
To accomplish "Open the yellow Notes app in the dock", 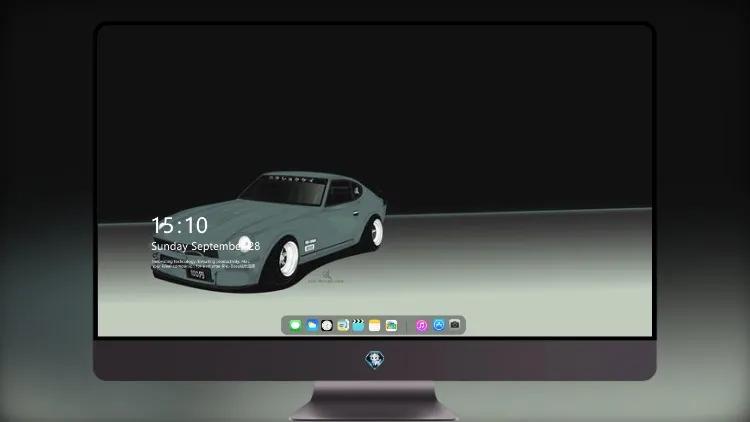I will 375,325.
